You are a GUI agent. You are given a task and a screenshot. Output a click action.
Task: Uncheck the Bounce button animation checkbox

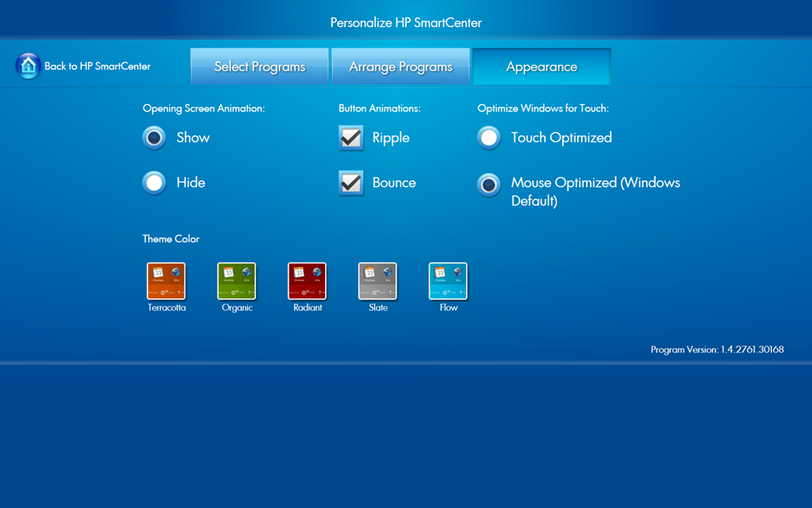point(351,183)
